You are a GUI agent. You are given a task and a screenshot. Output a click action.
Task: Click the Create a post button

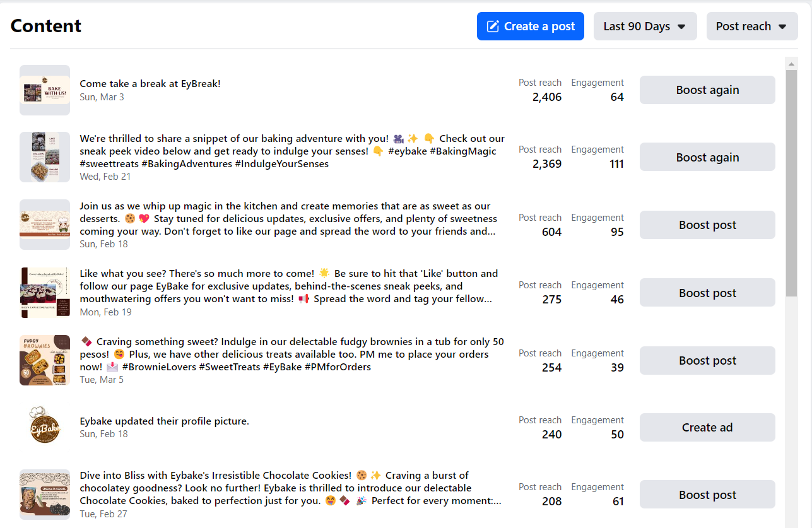pyautogui.click(x=530, y=26)
